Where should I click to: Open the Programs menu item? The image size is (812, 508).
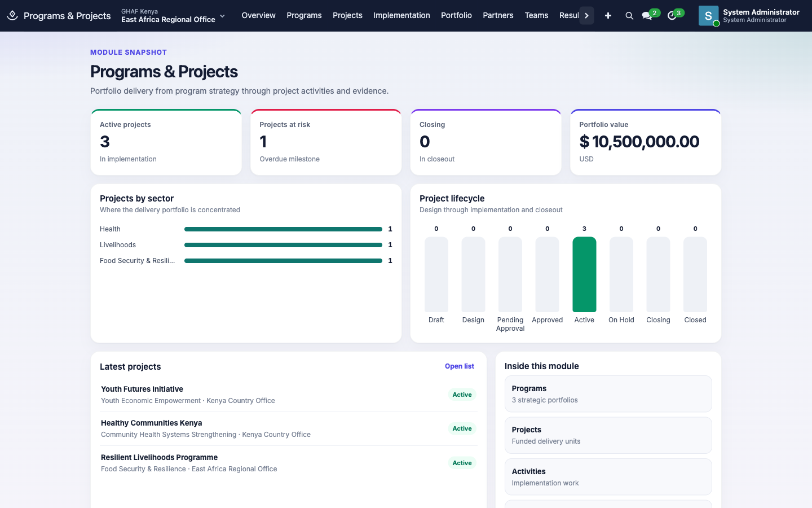click(x=304, y=15)
